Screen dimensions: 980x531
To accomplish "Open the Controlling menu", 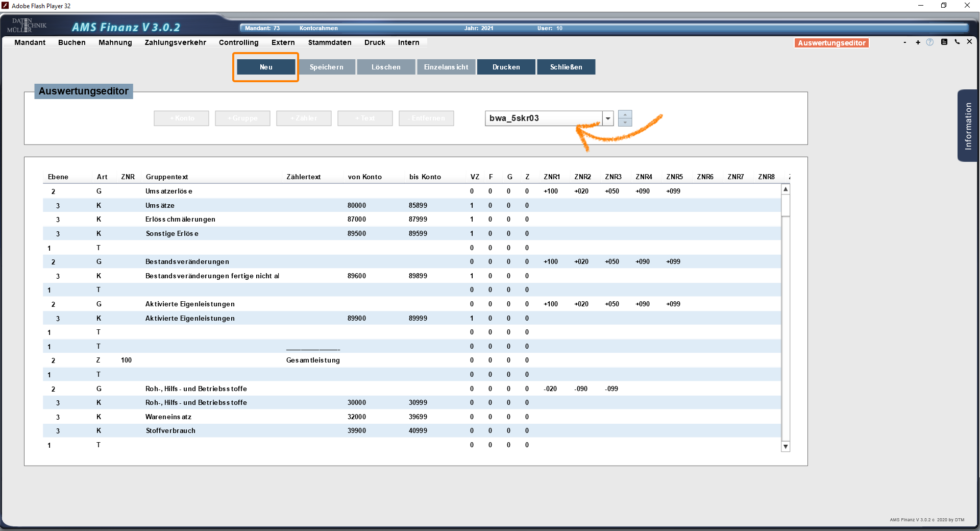I will (238, 42).
